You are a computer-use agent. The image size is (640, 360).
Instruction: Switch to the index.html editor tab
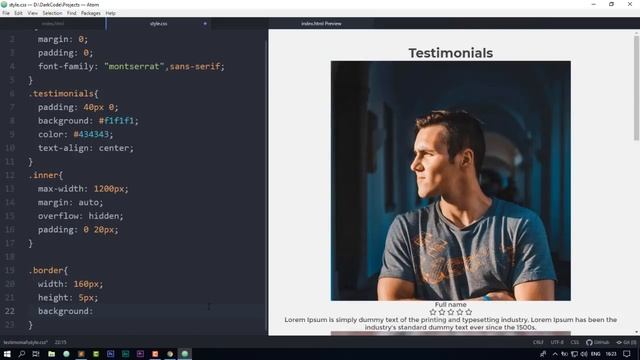[53, 24]
